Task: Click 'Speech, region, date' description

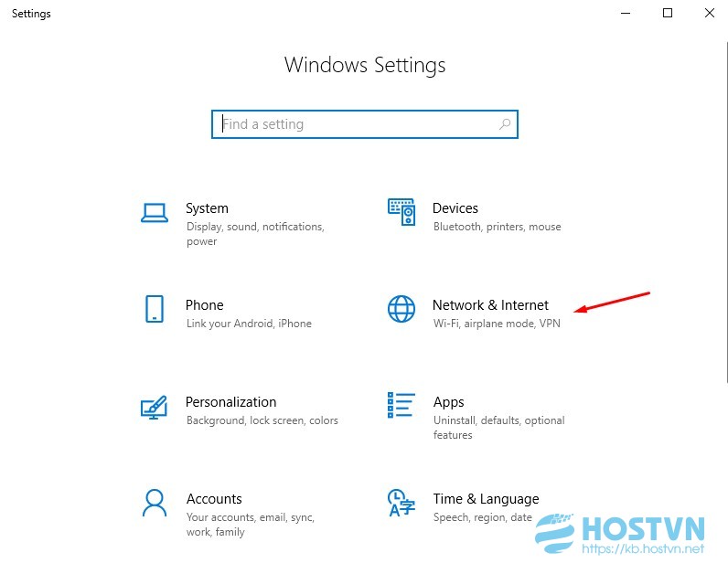Action: pos(482,517)
